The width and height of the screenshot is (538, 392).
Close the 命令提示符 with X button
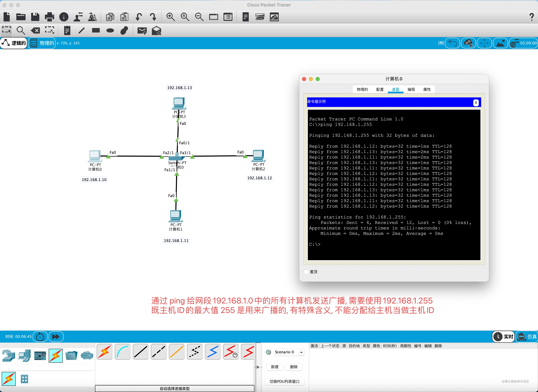pos(476,103)
